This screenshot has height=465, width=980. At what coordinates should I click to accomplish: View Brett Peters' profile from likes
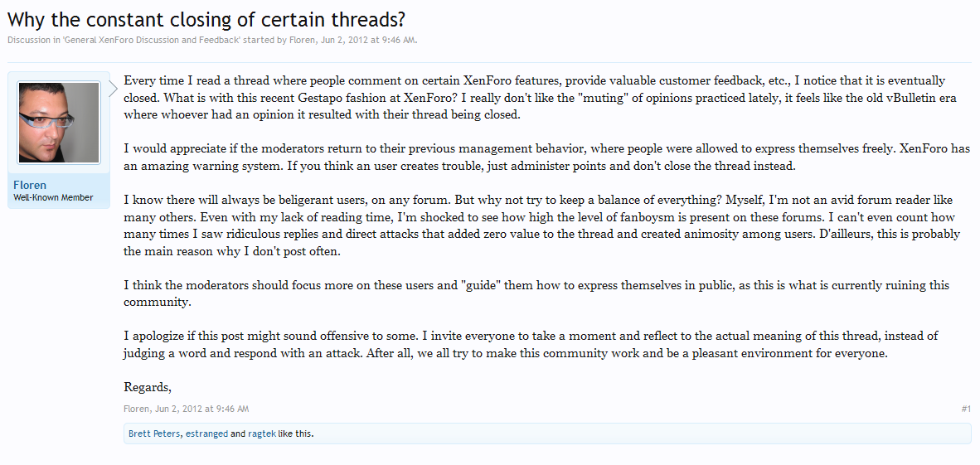tap(154, 434)
